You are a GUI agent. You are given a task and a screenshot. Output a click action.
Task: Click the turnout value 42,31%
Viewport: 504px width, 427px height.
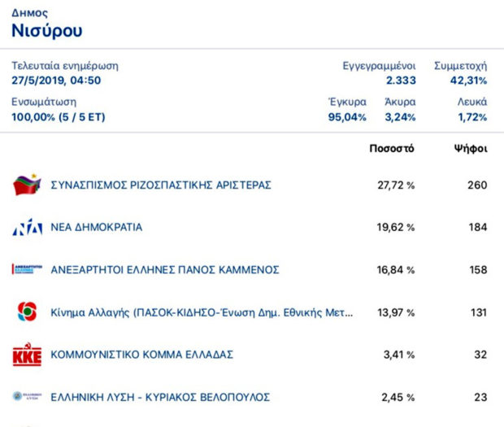(469, 81)
